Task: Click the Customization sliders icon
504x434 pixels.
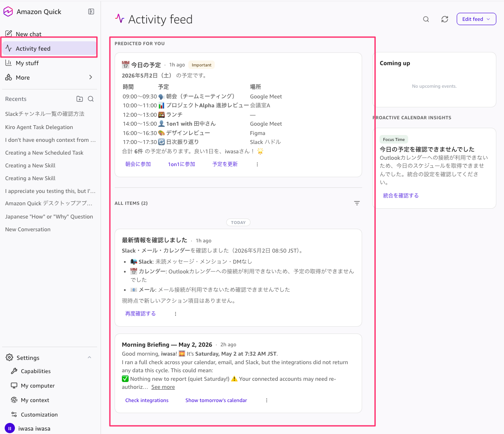Action: 14,414
